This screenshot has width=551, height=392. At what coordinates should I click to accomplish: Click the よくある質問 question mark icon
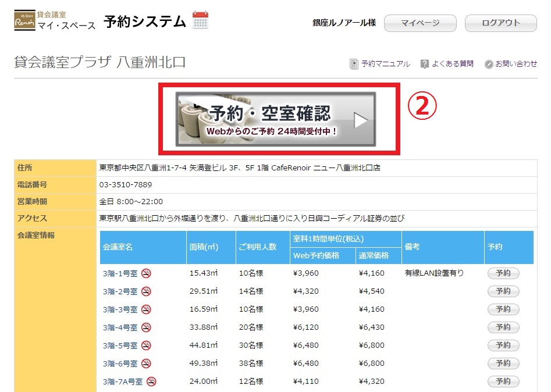point(425,64)
